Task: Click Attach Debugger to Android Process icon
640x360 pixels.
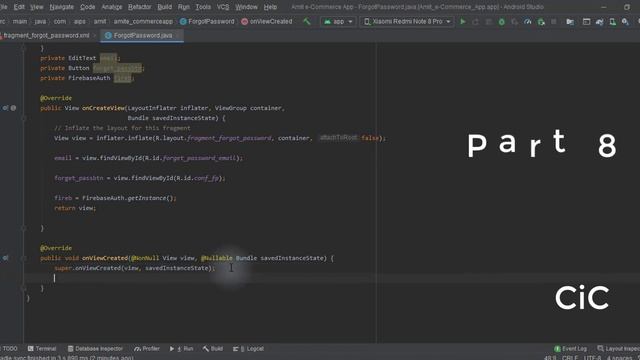Action: tap(541, 22)
